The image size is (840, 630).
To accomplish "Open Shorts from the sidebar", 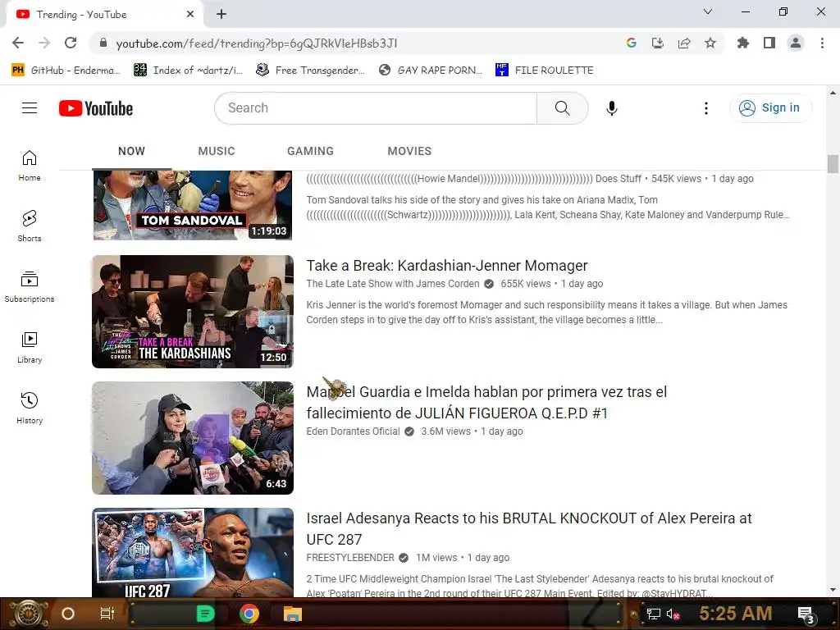I will point(30,226).
